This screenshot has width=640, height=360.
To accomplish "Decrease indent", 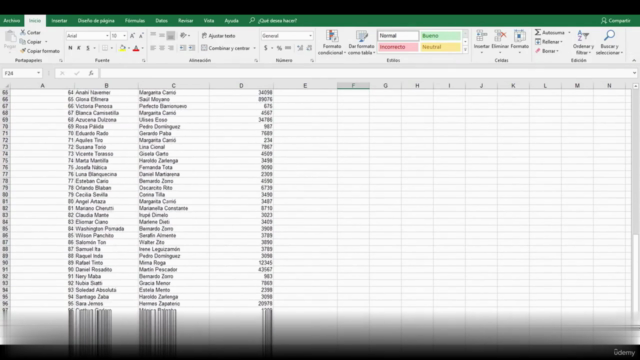I will 183,48.
